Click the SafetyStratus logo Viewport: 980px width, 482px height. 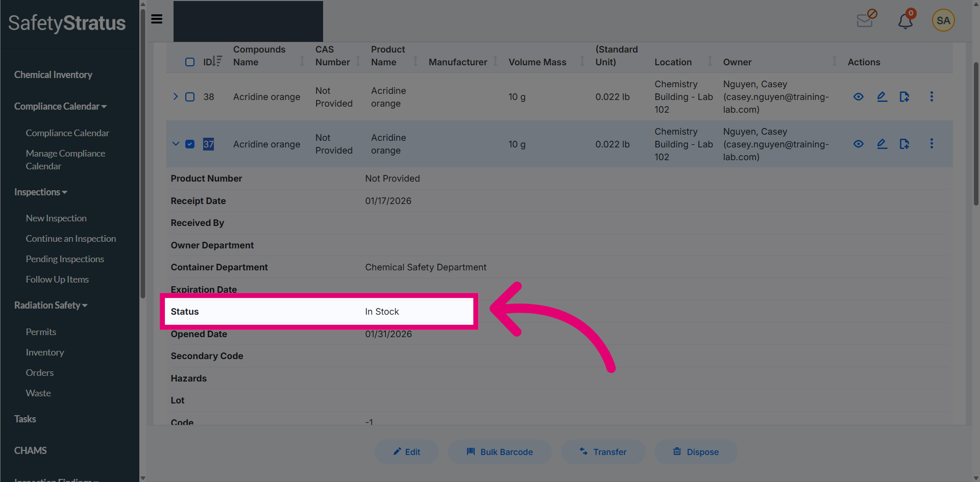point(67,23)
